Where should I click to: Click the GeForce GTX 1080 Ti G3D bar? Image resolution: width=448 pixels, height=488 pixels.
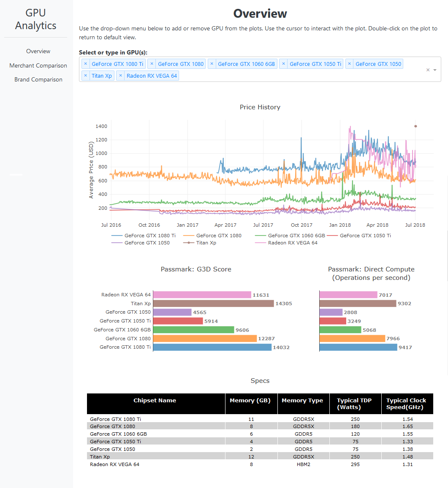(212, 347)
